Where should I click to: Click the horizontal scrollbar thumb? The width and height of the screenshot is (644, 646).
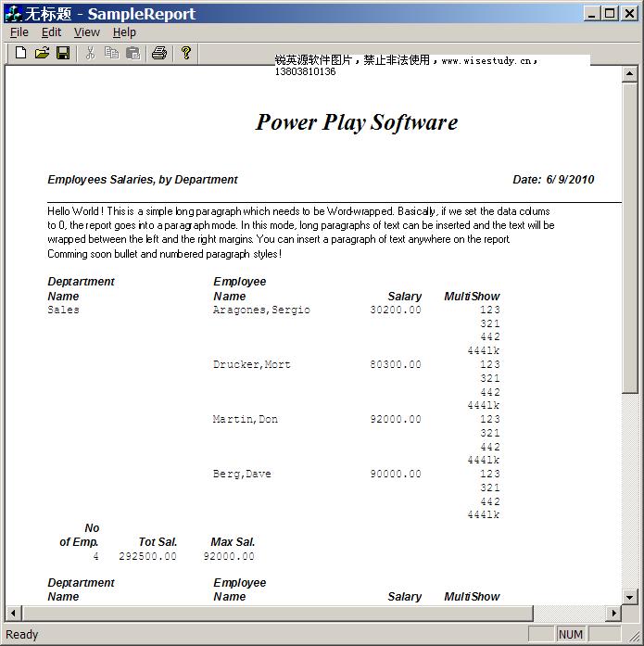click(278, 613)
